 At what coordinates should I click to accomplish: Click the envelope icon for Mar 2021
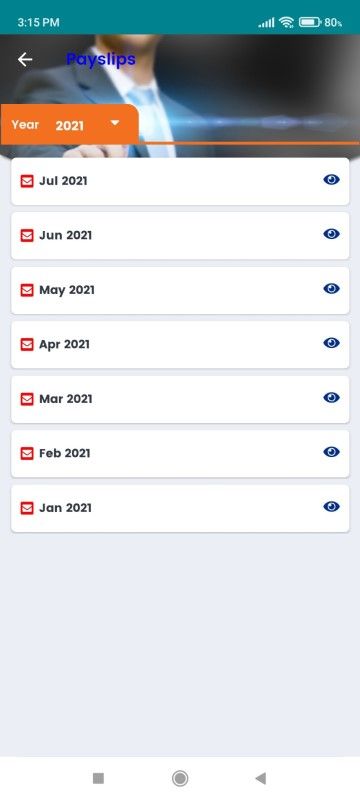coord(27,399)
